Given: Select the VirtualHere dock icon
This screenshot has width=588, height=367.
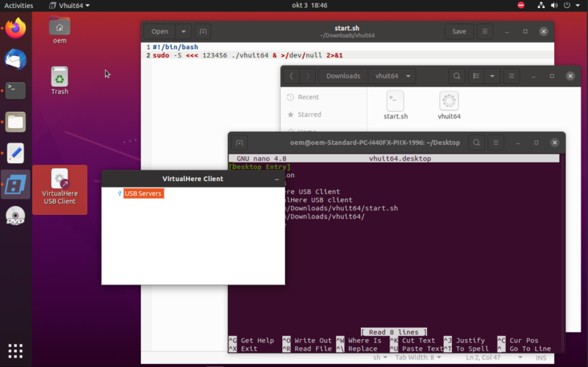Looking at the screenshot, I should [x=15, y=185].
